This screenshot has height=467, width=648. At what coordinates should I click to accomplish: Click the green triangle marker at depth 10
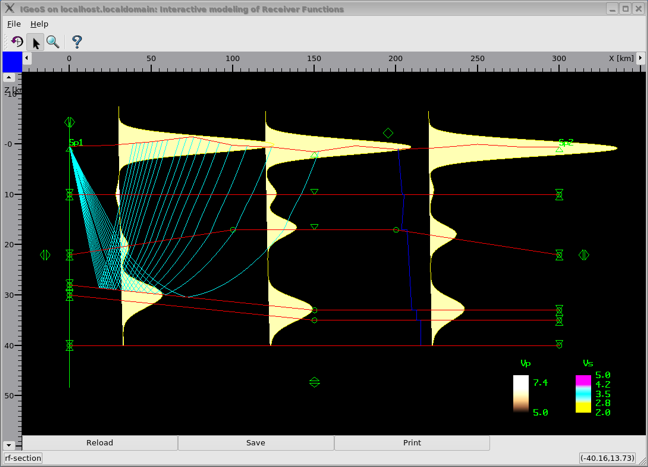point(314,192)
